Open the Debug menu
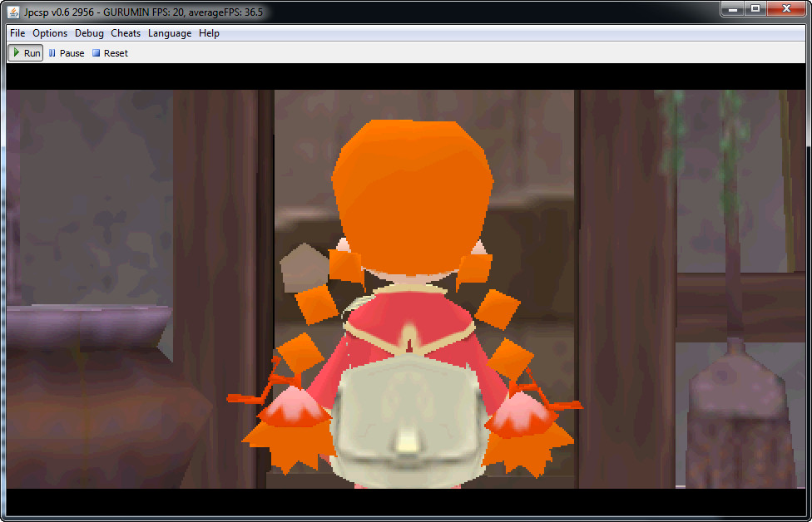This screenshot has height=522, width=812. coord(89,33)
